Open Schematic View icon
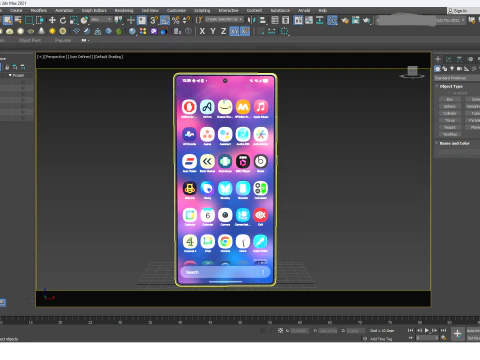Viewport: 480px width, 360px height. 320,20
